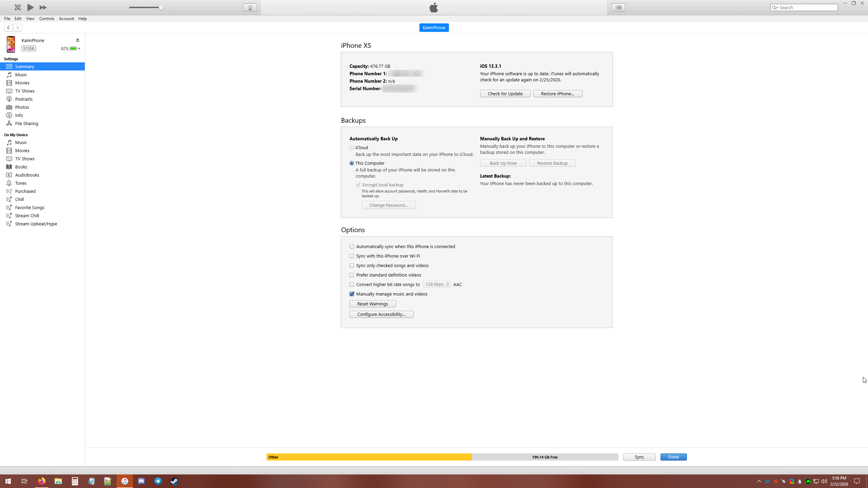Click Restore iPhone... button
Image resolution: width=868 pixels, height=488 pixels.
[x=557, y=94]
